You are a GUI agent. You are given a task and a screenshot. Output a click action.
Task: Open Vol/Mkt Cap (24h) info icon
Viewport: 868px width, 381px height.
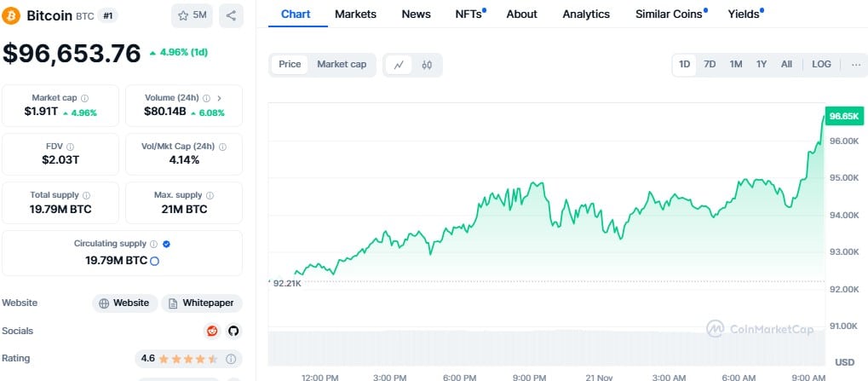[x=222, y=147]
